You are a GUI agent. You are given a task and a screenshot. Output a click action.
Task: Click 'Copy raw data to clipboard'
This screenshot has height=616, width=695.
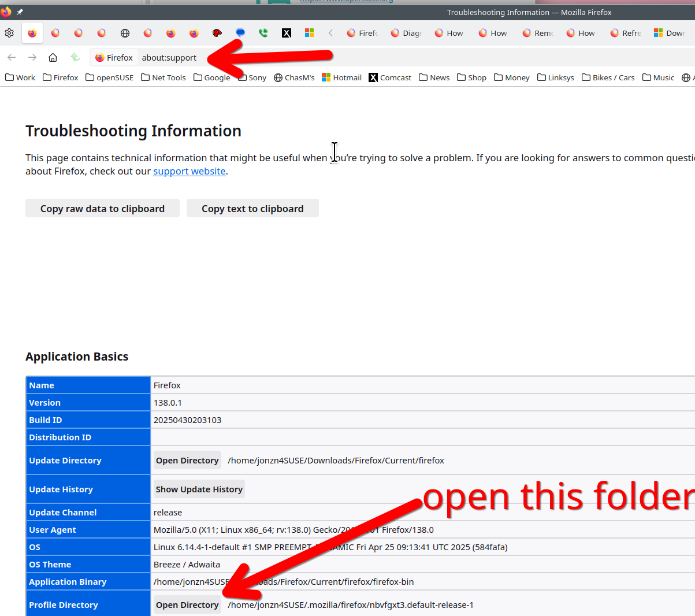pos(102,209)
